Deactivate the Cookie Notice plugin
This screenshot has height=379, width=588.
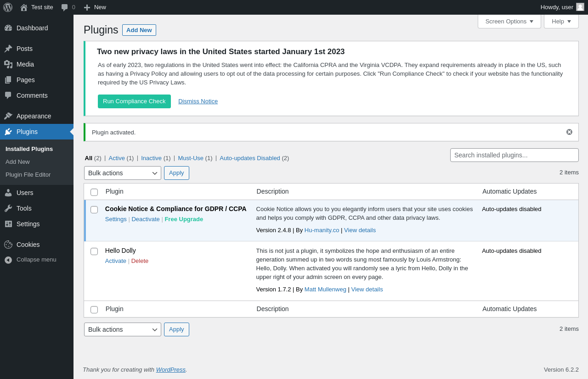point(146,219)
